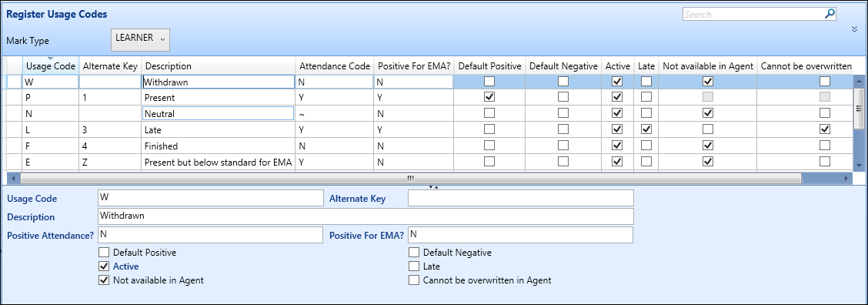868x305 pixels.
Task: Check Default Positive in detail form
Action: [x=104, y=253]
